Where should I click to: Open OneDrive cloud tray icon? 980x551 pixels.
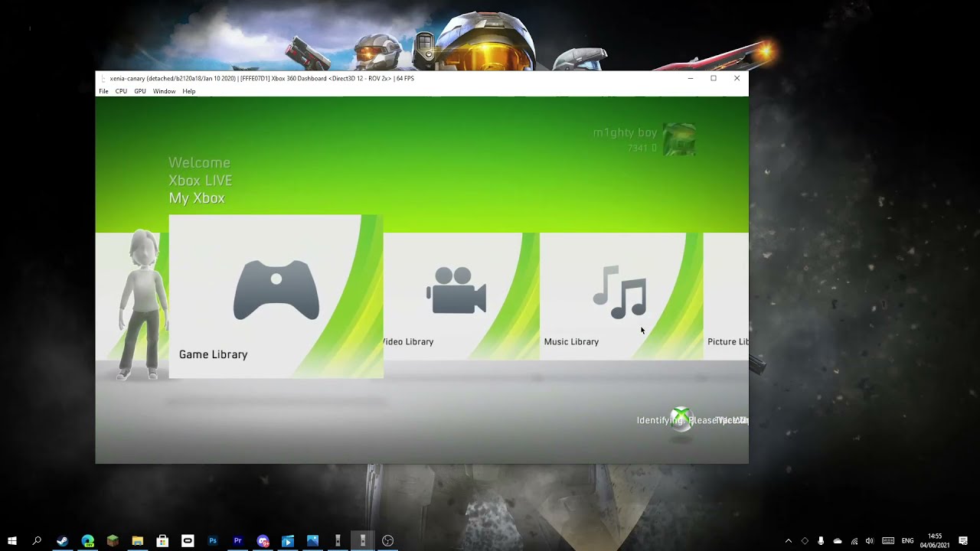[838, 541]
